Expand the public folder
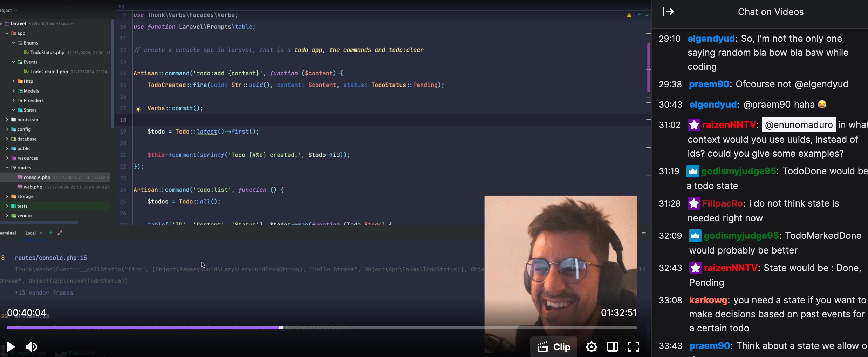The image size is (868, 357). (x=7, y=148)
